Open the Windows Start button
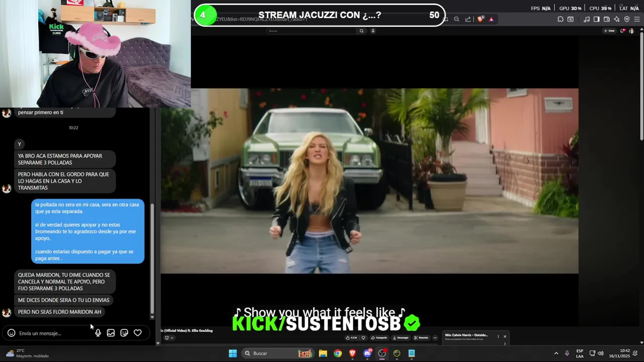Image resolution: width=644 pixels, height=362 pixels. (233, 353)
